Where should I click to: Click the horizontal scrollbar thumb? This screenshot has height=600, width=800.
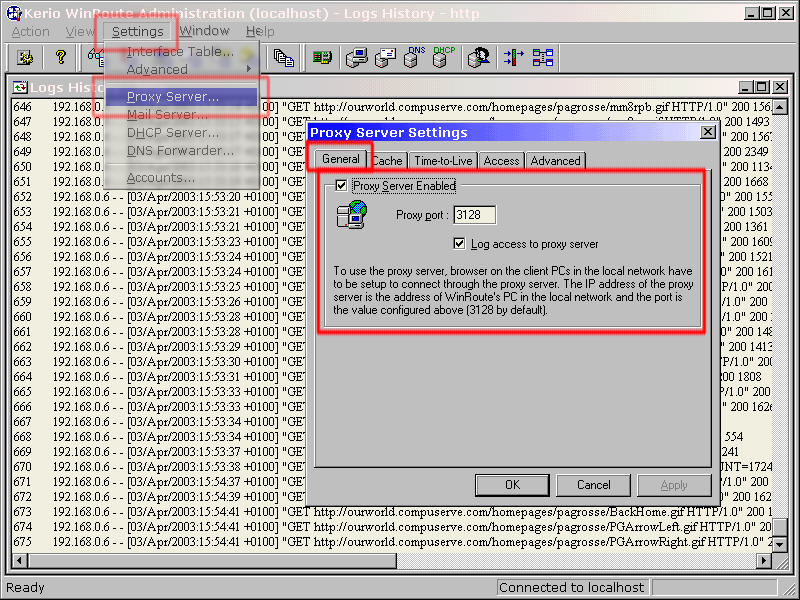pos(212,561)
